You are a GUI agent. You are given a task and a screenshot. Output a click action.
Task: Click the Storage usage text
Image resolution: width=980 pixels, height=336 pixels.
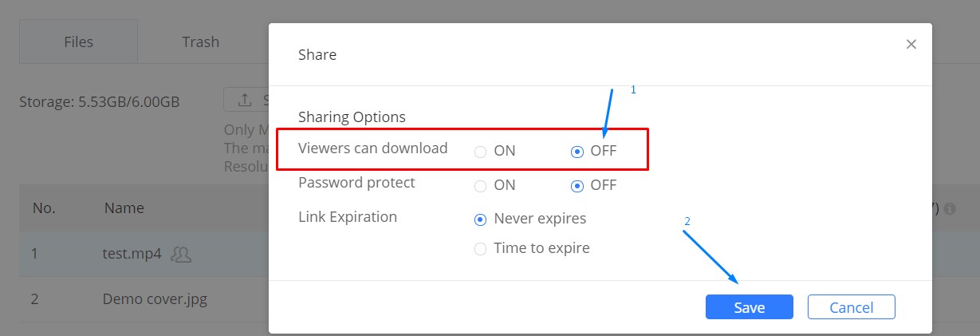99,102
